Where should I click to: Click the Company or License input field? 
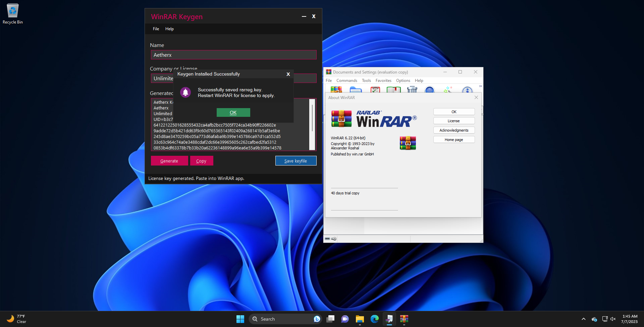click(x=233, y=78)
